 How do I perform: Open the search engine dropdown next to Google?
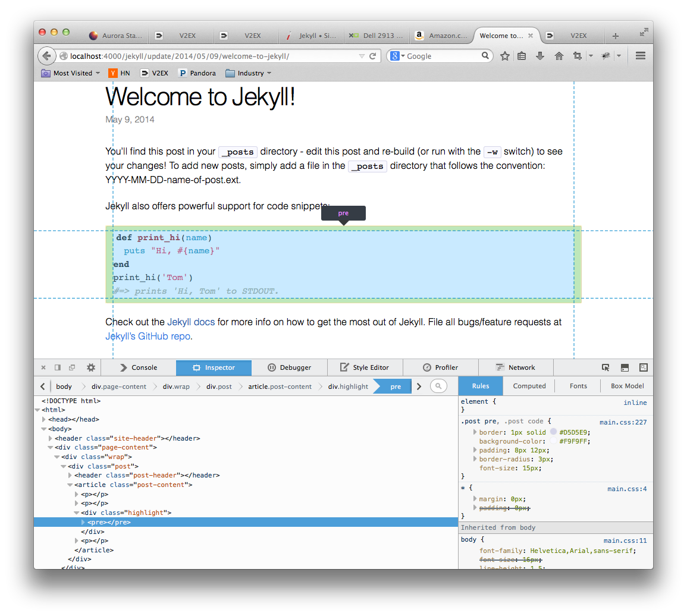click(x=403, y=56)
